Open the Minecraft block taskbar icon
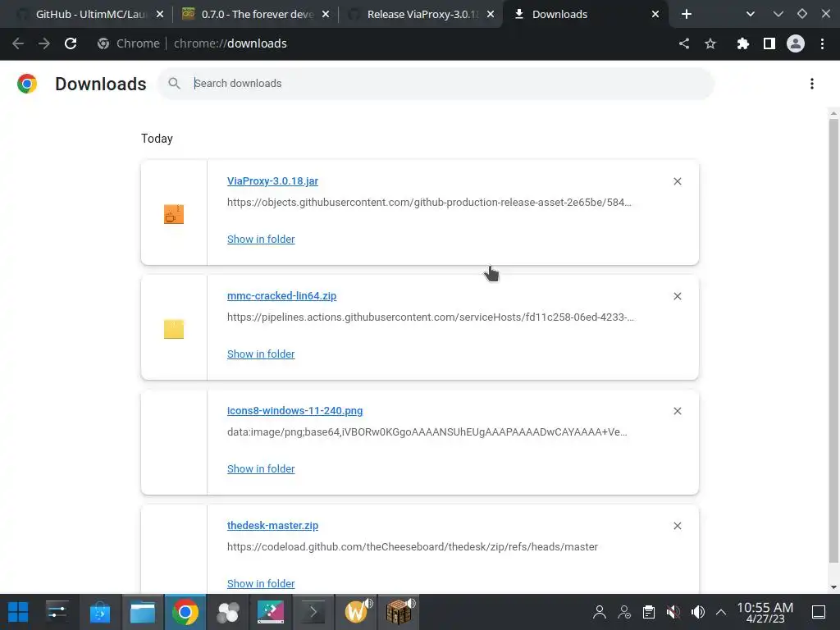This screenshot has width=840, height=630. (x=399, y=612)
